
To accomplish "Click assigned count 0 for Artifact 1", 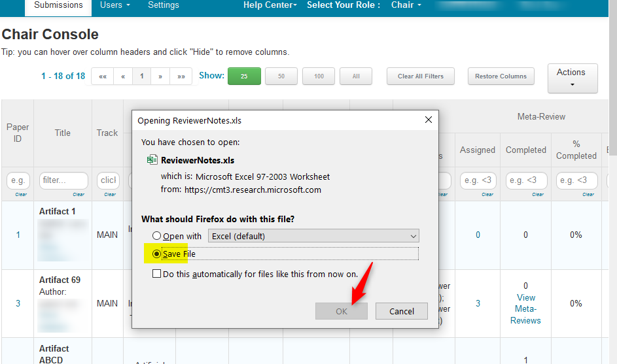I will click(478, 235).
